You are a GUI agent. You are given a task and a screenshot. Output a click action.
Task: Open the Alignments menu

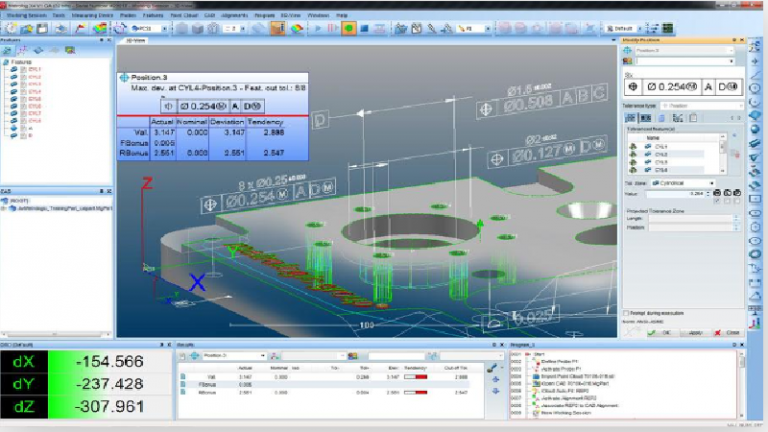[235, 15]
